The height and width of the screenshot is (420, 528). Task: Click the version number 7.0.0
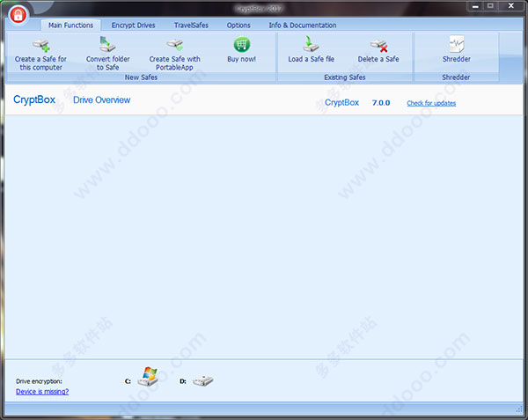point(381,103)
